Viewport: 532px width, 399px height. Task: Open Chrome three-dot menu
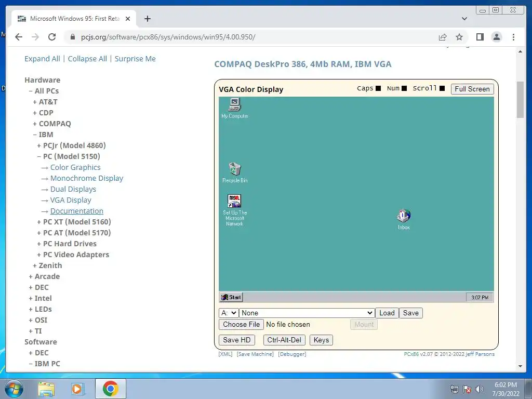click(x=513, y=37)
